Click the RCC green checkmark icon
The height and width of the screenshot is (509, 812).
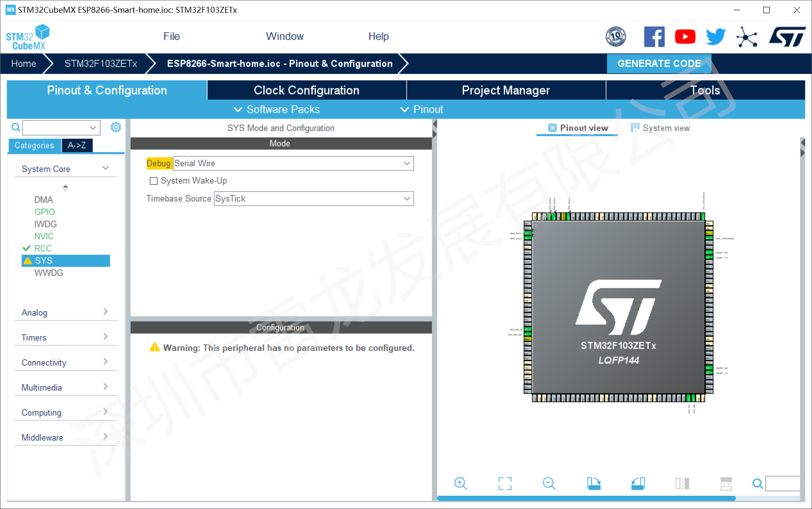pos(26,248)
